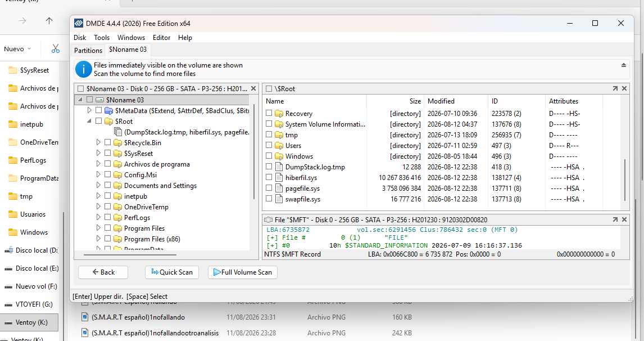Click the cut scissors icon in Explorer toolbar
The image size is (644, 341).
[56, 49]
